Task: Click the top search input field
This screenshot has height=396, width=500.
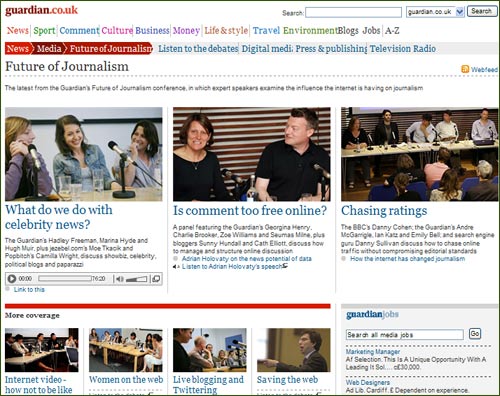Action: pos(353,12)
